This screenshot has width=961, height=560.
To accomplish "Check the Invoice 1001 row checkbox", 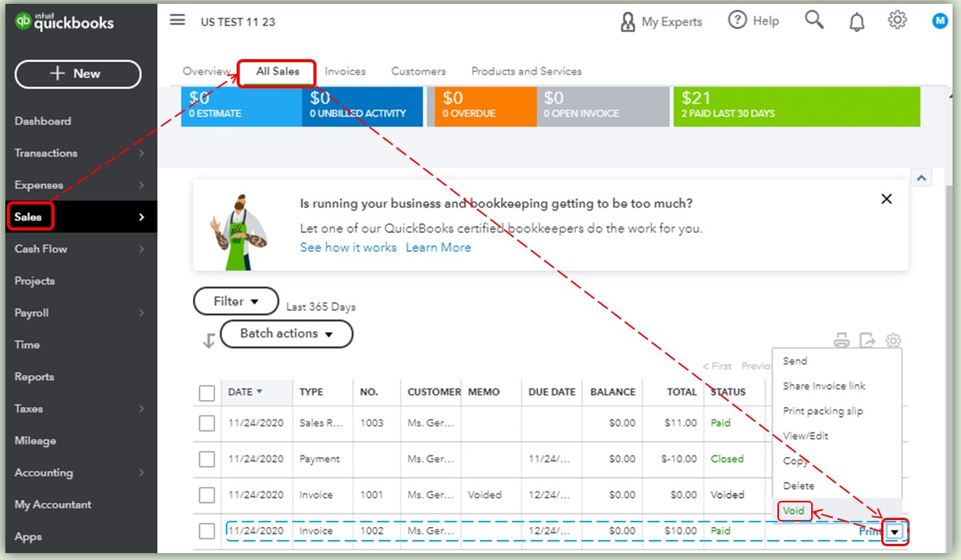I will tap(207, 495).
